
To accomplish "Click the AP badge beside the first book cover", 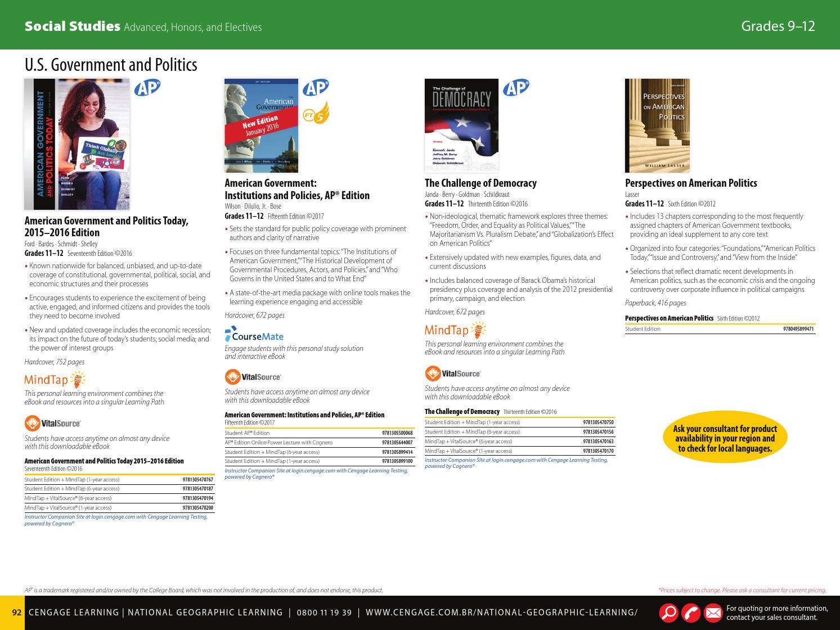I will [147, 88].
